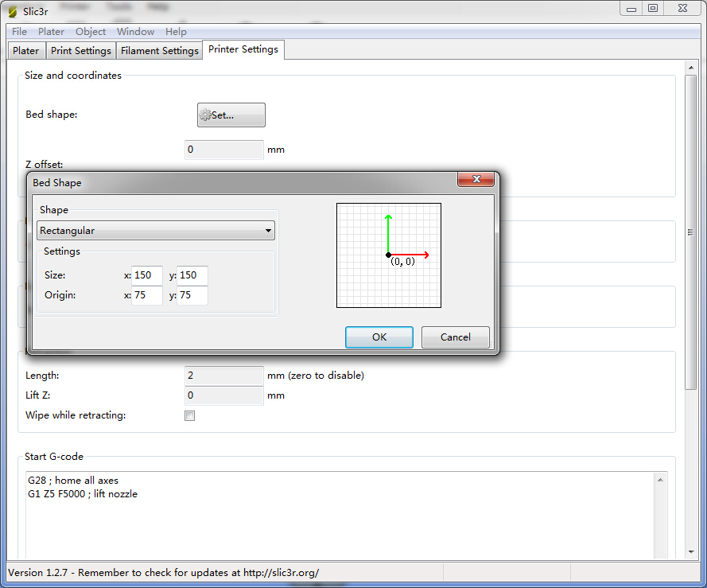Click the Start G-code scrollbar up arrow
Viewport: 707px width, 588px height.
point(661,480)
